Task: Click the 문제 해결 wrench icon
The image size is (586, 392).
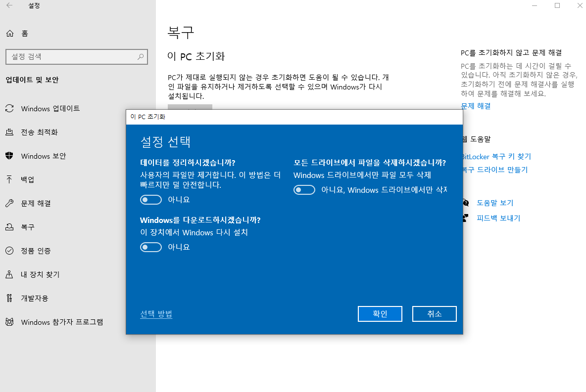Action: tap(10, 203)
